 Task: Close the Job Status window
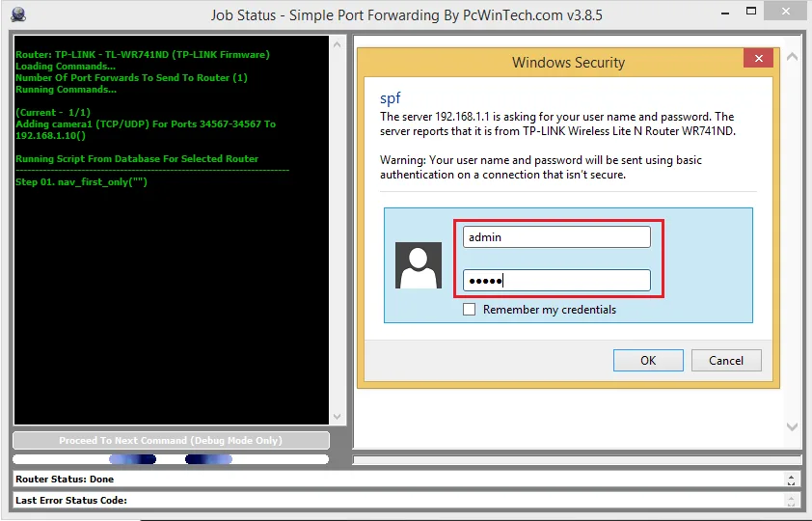[786, 11]
